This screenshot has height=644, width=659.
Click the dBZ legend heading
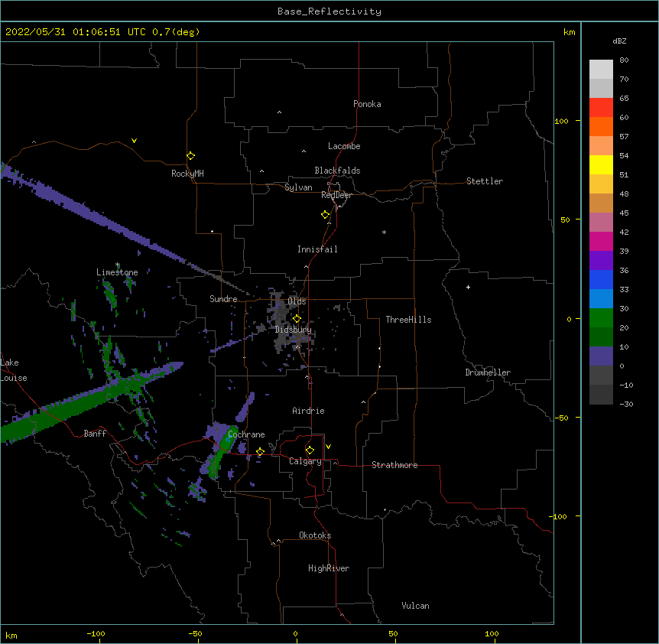619,41
